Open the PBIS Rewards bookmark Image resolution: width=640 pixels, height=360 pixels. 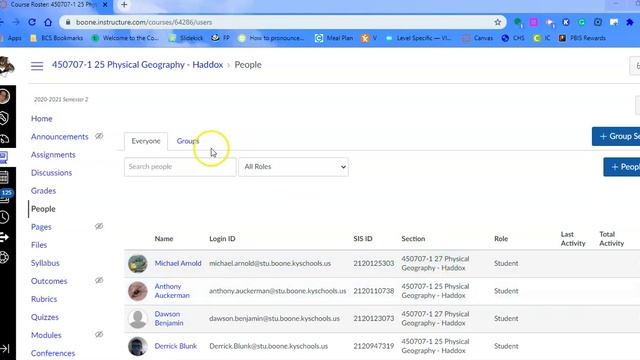pos(582,38)
